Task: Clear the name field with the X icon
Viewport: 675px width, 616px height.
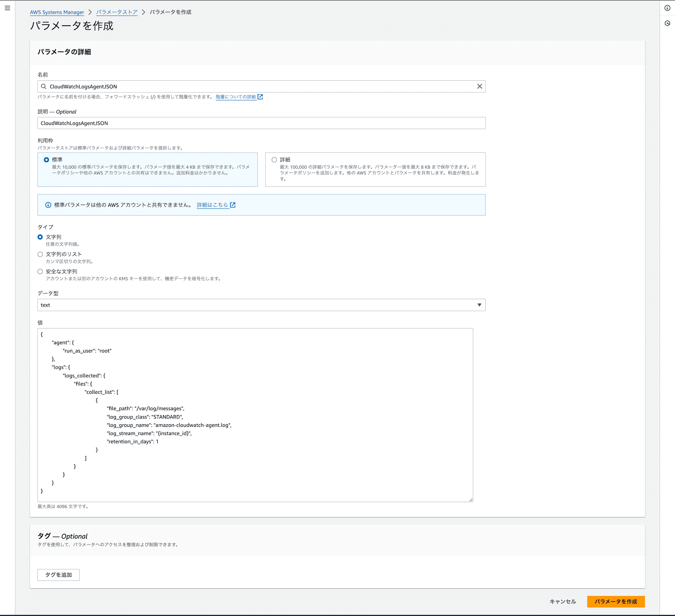Action: click(x=479, y=86)
